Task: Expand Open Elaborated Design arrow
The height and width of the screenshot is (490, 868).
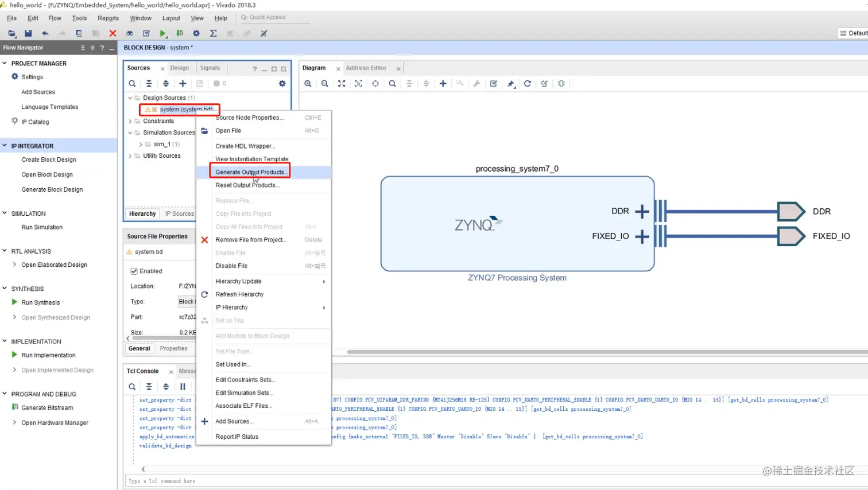Action: click(14, 265)
